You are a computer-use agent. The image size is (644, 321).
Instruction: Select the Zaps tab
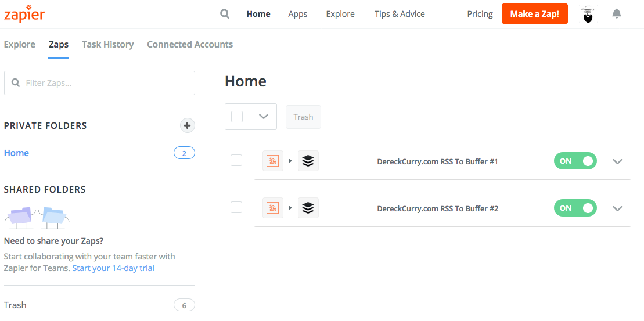(58, 44)
